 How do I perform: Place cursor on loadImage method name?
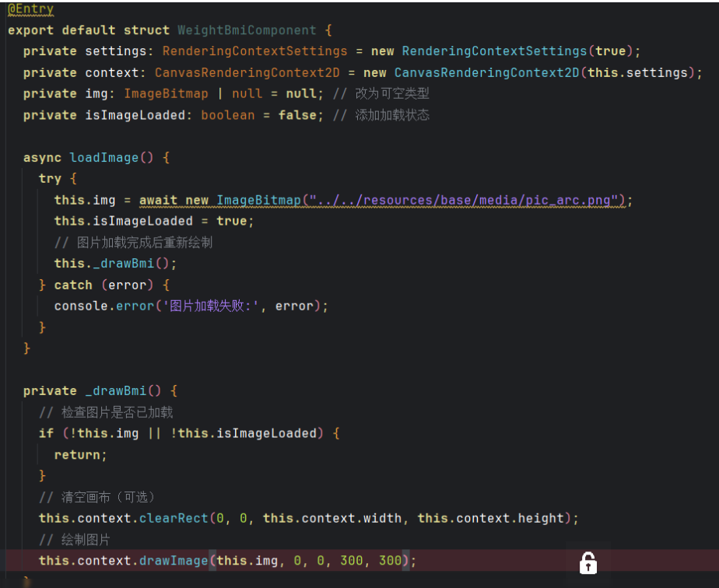click(103, 157)
